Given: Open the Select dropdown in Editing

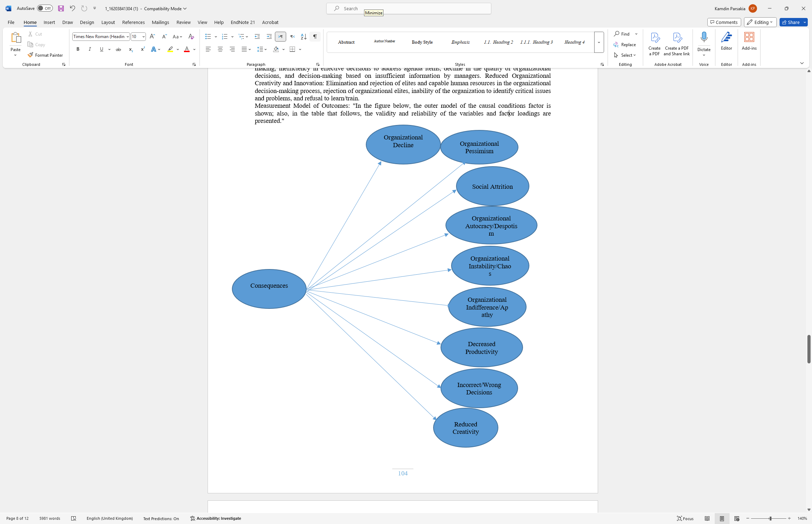Looking at the screenshot, I should point(625,55).
